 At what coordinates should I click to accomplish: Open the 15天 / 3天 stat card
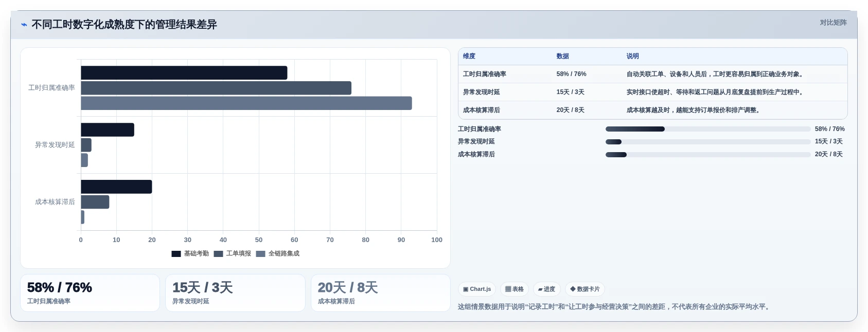click(235, 293)
